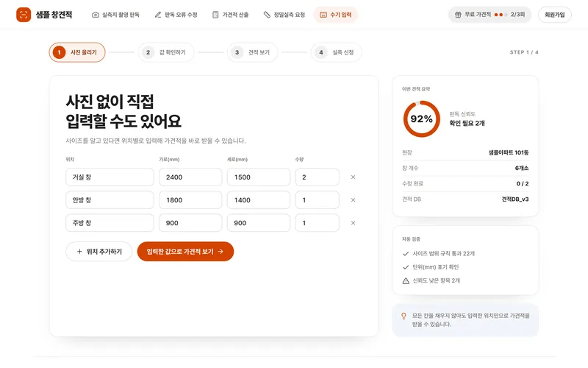This screenshot has width=588, height=368.
Task: Click the plus icon in 위치 추가하기
Action: (79, 252)
